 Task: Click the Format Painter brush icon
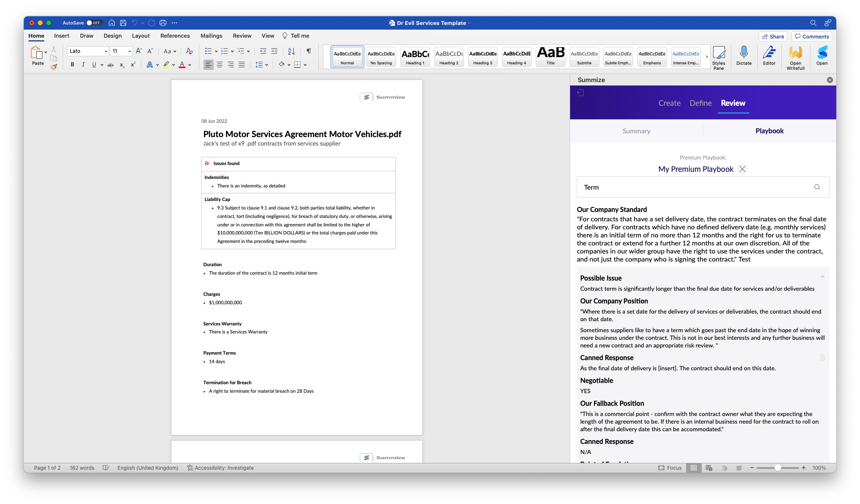54,67
